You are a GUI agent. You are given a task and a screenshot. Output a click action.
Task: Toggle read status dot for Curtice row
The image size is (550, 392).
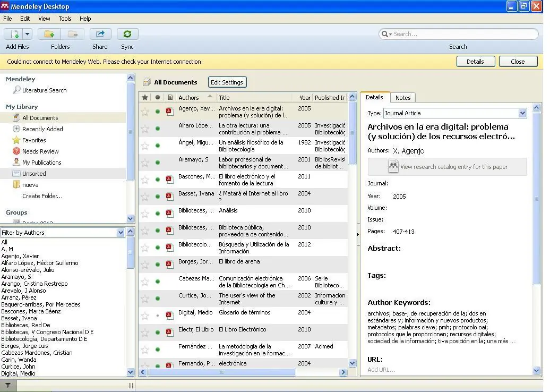(158, 299)
